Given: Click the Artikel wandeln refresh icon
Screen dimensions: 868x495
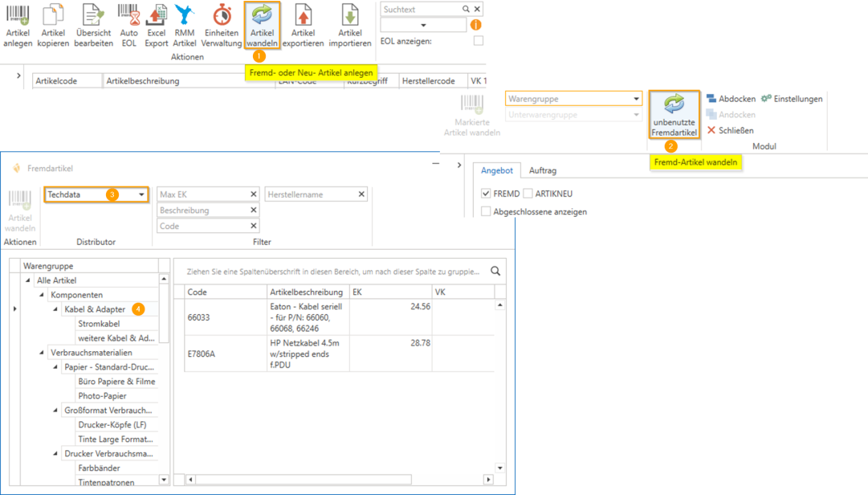Looking at the screenshot, I should [x=263, y=16].
